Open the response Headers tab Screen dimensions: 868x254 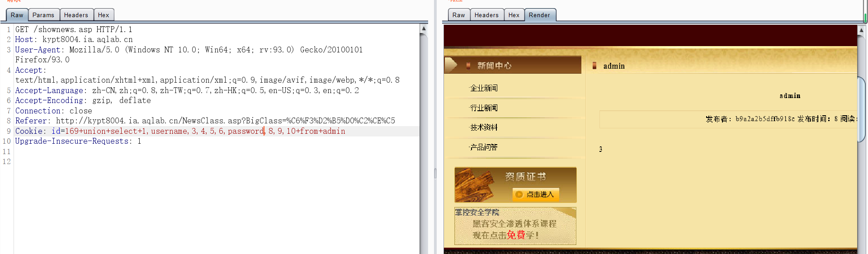pyautogui.click(x=486, y=15)
